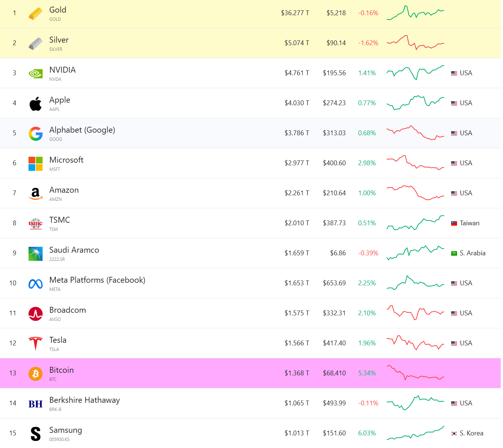The image size is (503, 448).
Task: Click Apple's $274.23 share price
Action: point(334,103)
